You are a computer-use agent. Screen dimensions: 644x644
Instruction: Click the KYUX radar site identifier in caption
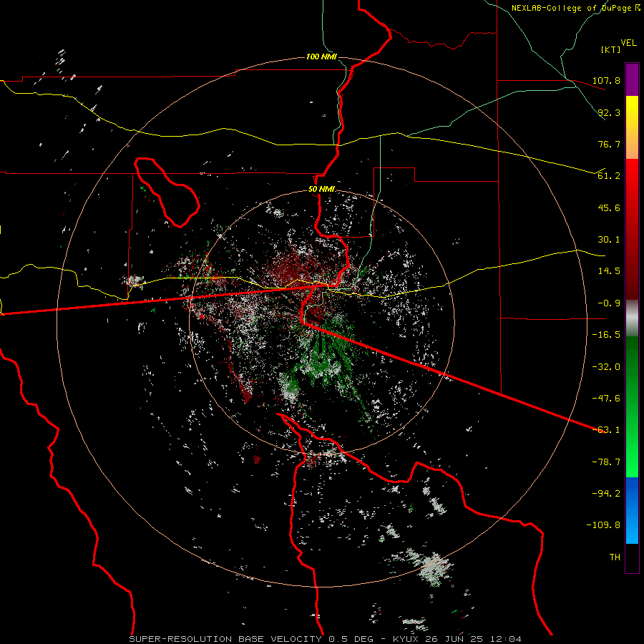406,639
